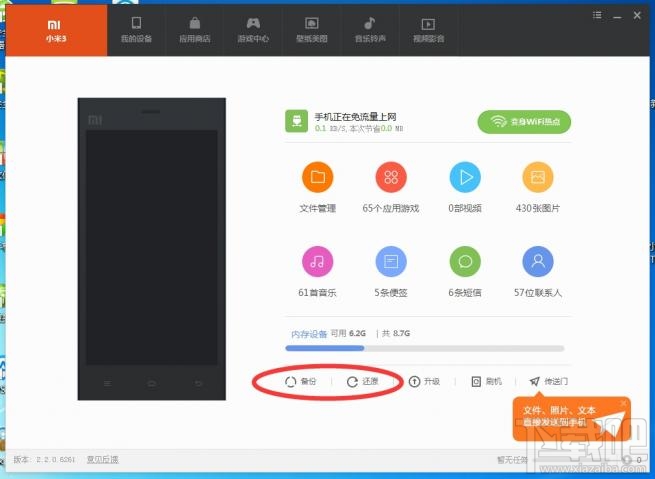Switch to the 小米3 device tab
655x479 pixels.
56,30
